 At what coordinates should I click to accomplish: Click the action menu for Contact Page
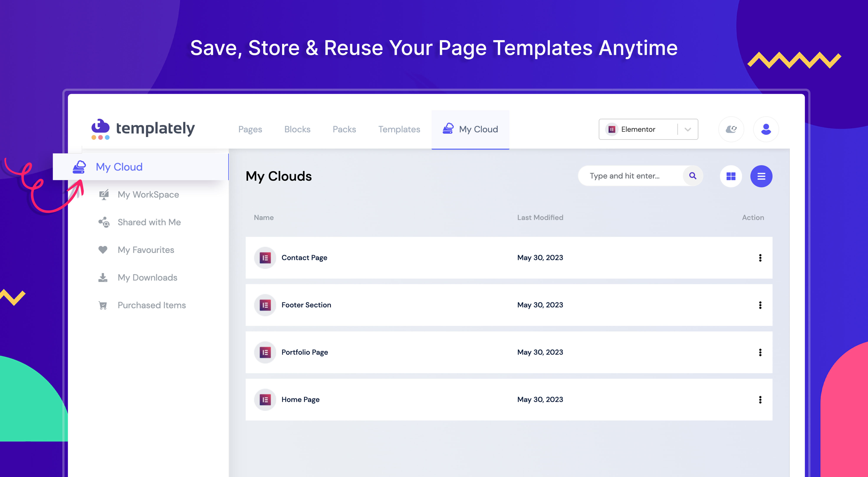pyautogui.click(x=760, y=258)
